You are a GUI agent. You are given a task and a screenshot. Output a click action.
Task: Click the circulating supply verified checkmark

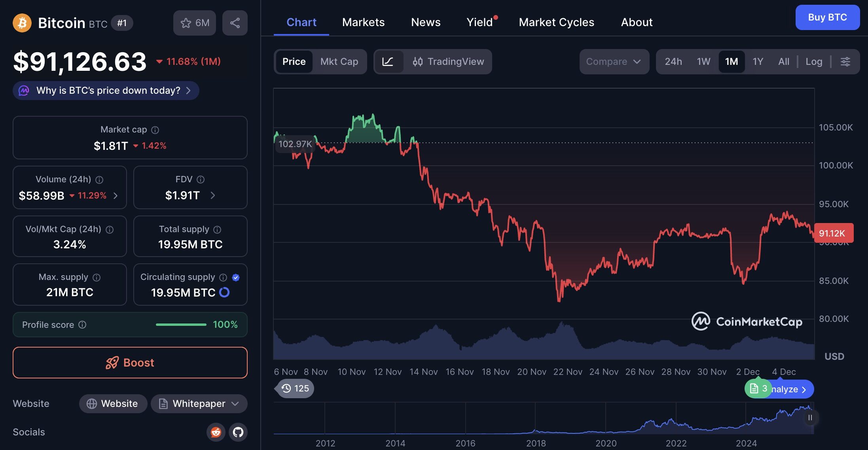point(236,277)
